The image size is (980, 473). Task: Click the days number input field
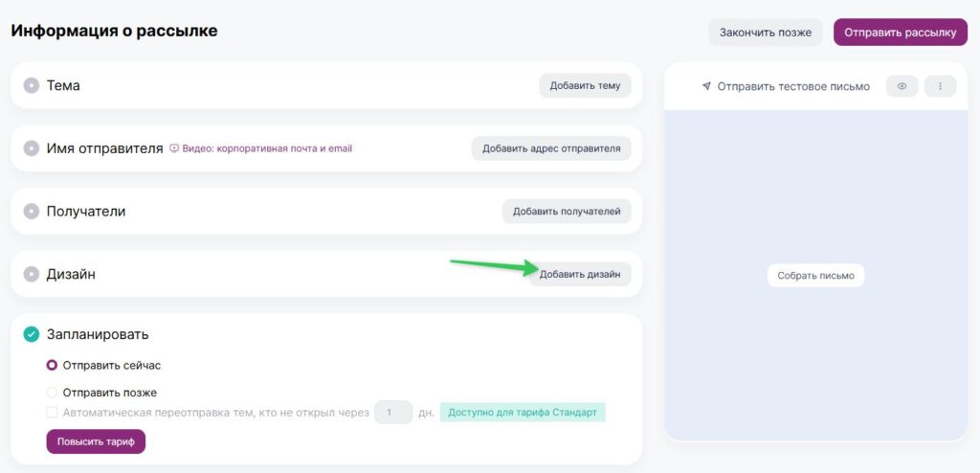[393, 413]
